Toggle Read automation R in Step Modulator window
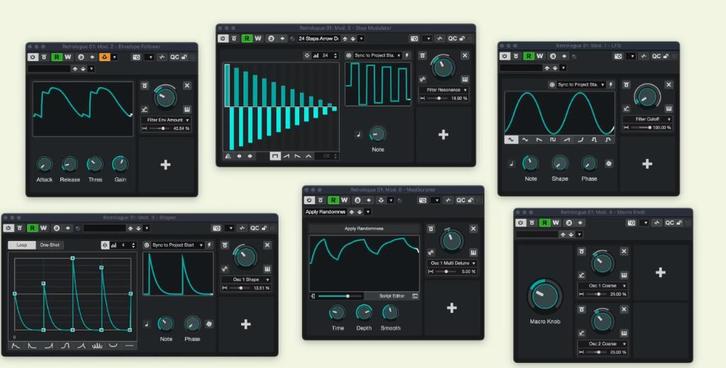 247,38
